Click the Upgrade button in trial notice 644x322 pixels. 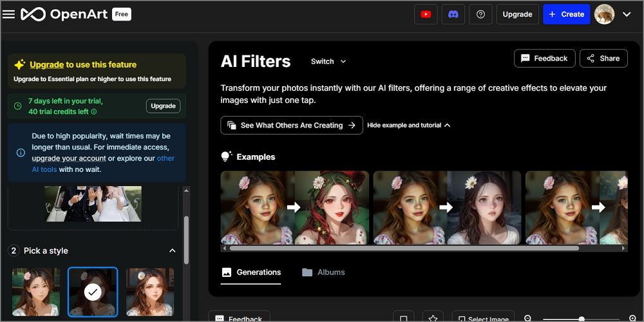(x=163, y=106)
